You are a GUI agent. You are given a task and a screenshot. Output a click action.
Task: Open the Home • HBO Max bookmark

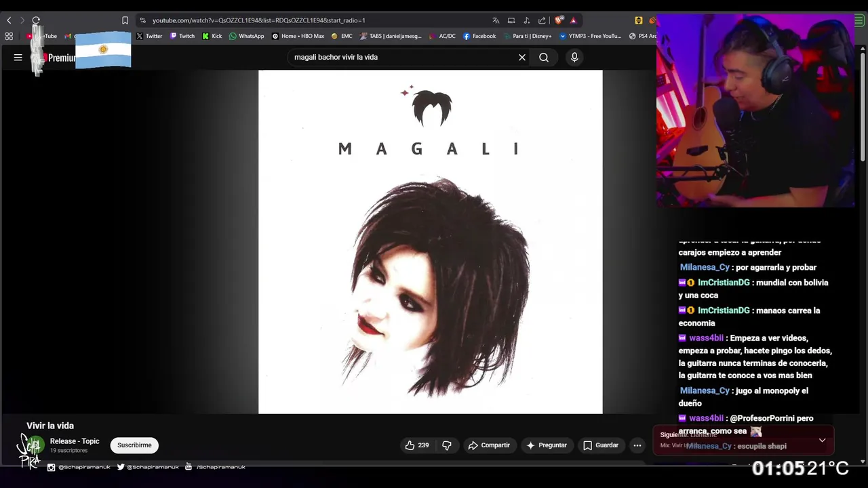pyautogui.click(x=298, y=36)
